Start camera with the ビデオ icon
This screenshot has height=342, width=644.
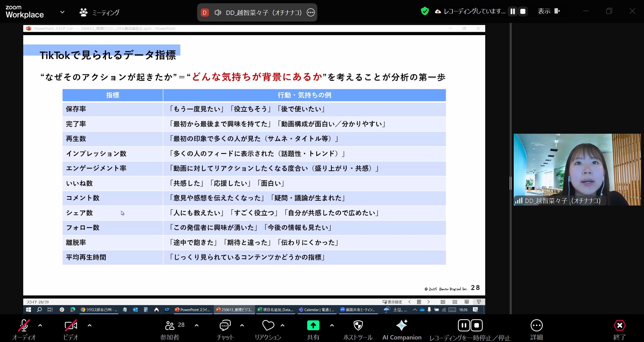click(71, 326)
